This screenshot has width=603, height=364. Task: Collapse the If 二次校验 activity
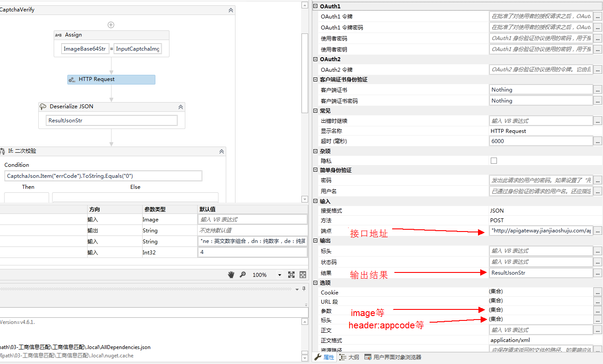221,151
